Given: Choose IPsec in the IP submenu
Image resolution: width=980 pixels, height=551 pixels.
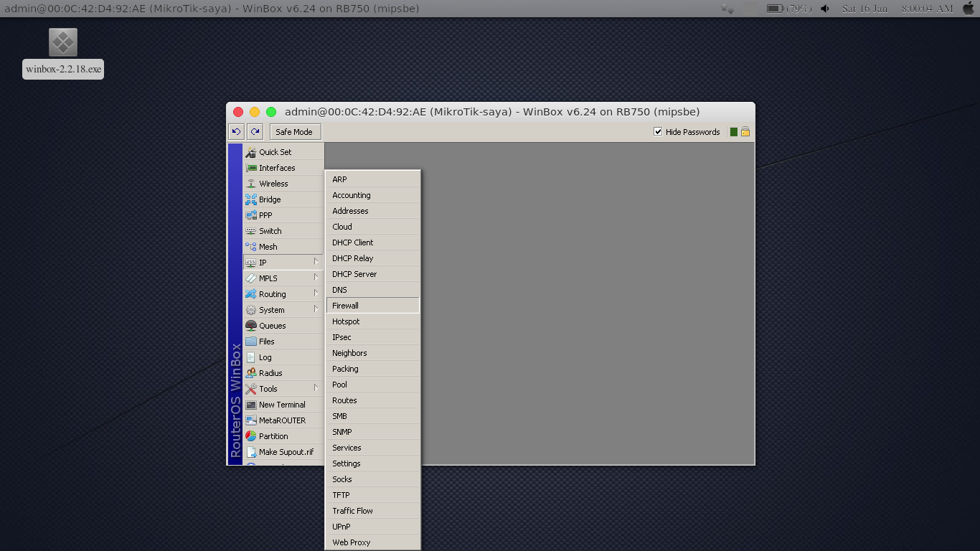Looking at the screenshot, I should [373, 337].
